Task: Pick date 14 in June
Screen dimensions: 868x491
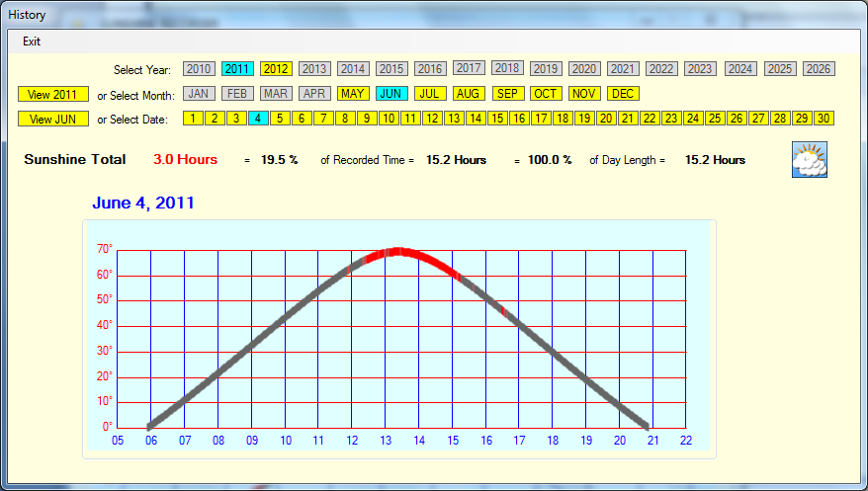Action: (x=476, y=118)
